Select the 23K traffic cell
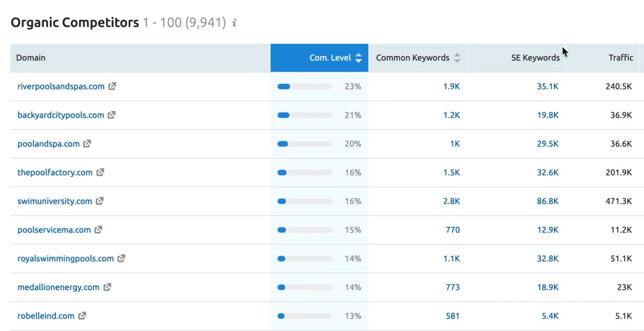644x331 pixels. click(625, 287)
